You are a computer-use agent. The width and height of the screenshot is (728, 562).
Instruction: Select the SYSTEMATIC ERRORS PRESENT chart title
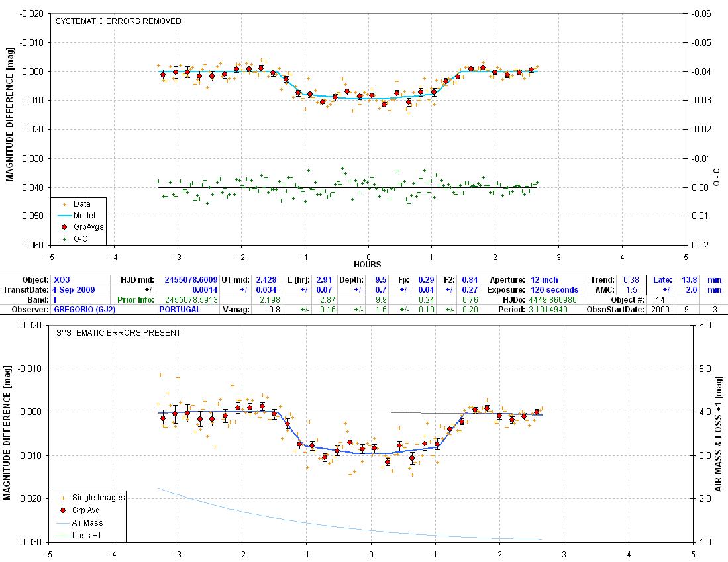click(119, 333)
